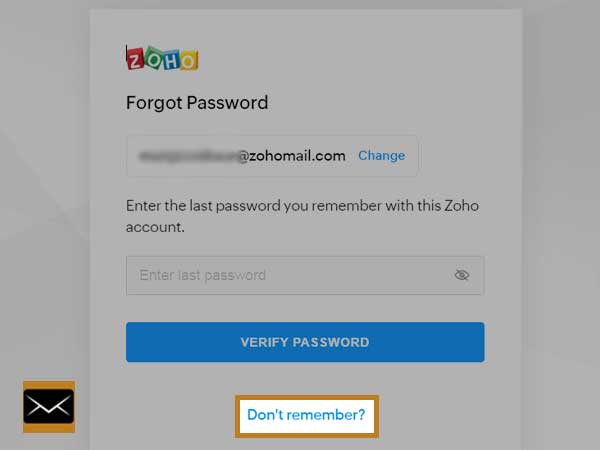Click the last password instruction text
This screenshot has height=450, width=600.
click(302, 216)
